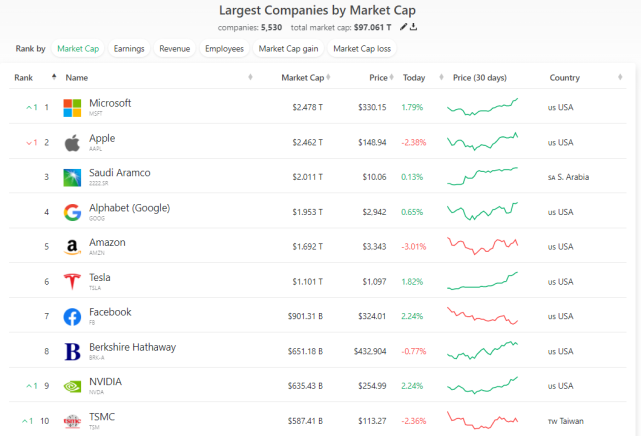Click the Microsoft logo icon
The width and height of the screenshot is (641, 436).
pyautogui.click(x=72, y=107)
